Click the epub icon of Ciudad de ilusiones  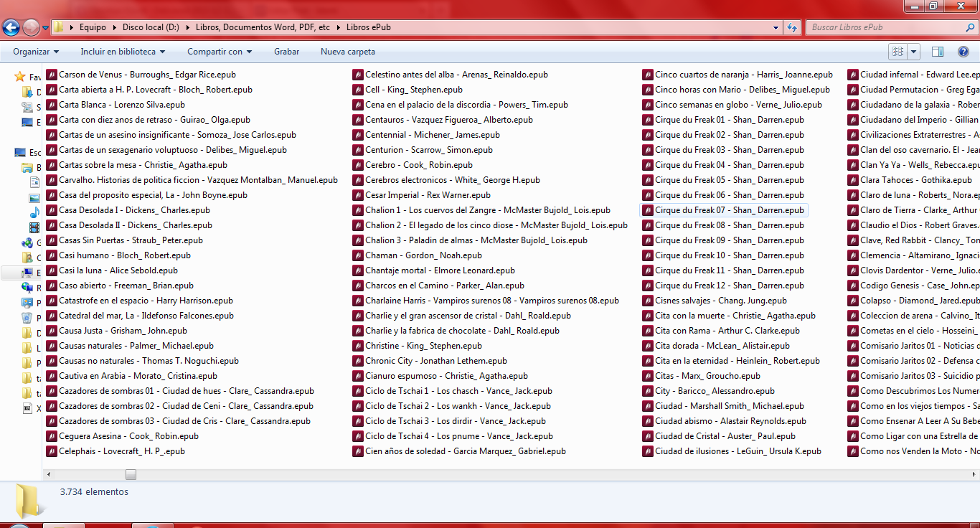648,451
